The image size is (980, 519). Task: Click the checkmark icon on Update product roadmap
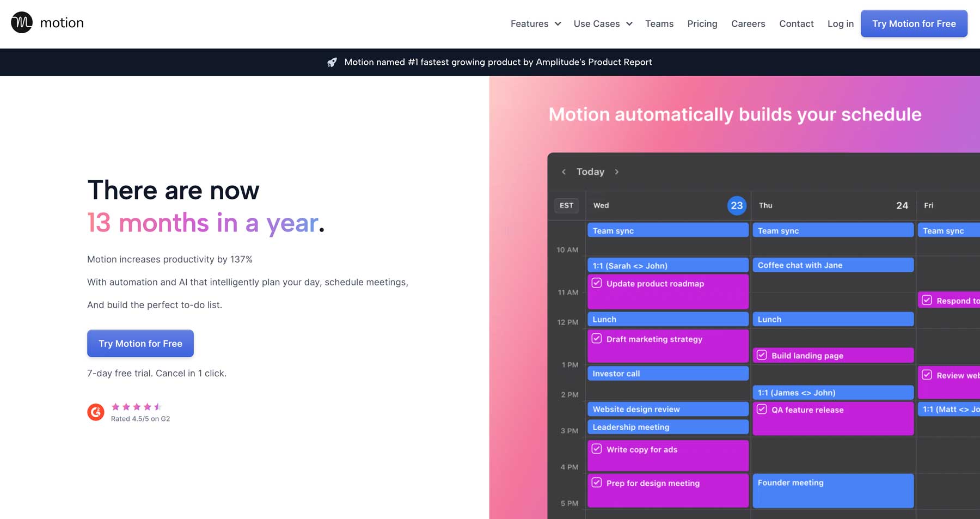coord(597,283)
